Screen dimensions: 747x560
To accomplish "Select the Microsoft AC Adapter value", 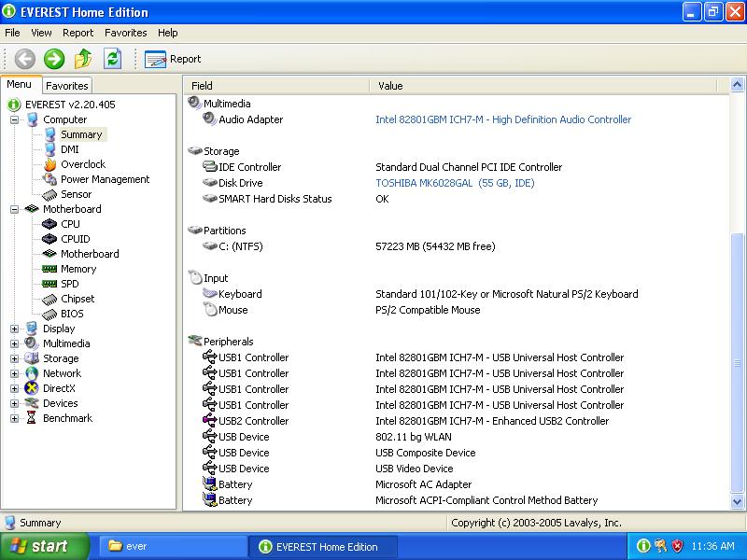I will pyautogui.click(x=423, y=484).
